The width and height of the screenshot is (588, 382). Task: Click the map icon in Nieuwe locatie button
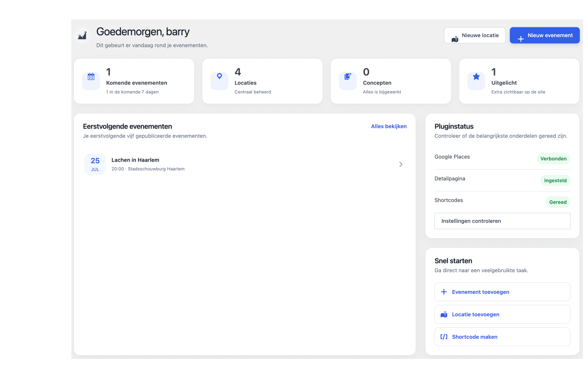pos(455,39)
